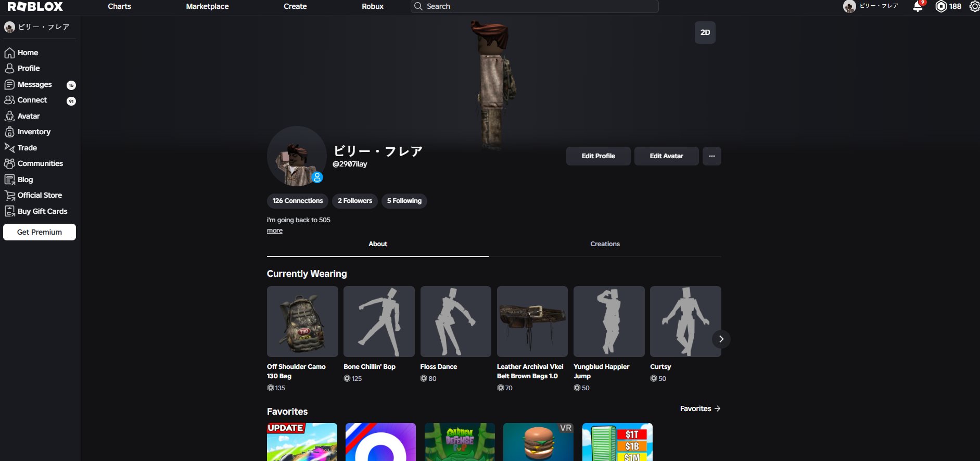Open the notifications bell icon
Viewport: 980px width, 461px height.
coord(918,7)
